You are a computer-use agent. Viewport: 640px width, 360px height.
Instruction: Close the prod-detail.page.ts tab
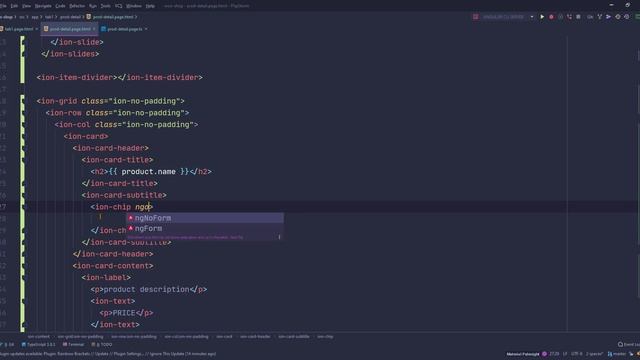[146, 29]
